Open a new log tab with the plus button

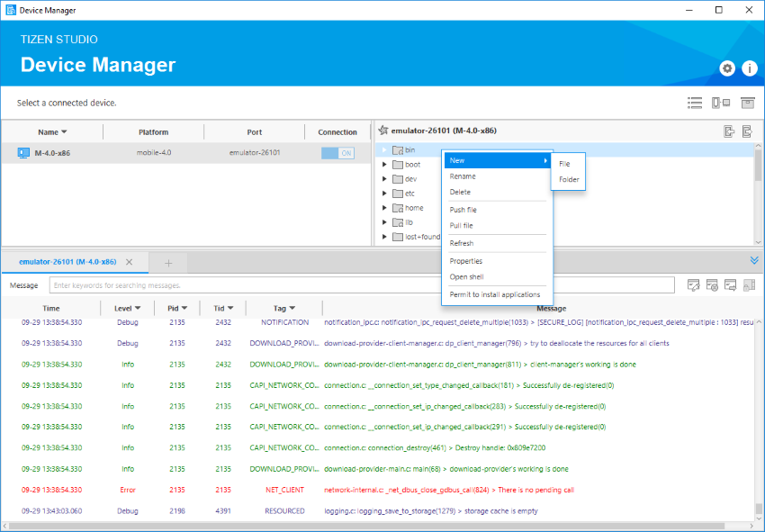168,262
